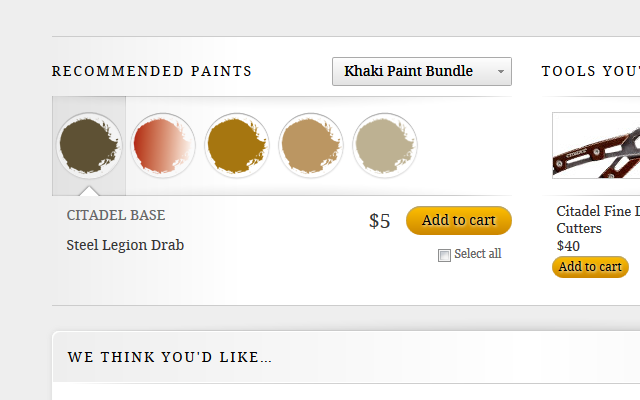
Task: Open the Citadel cutters product image
Action: [596, 145]
